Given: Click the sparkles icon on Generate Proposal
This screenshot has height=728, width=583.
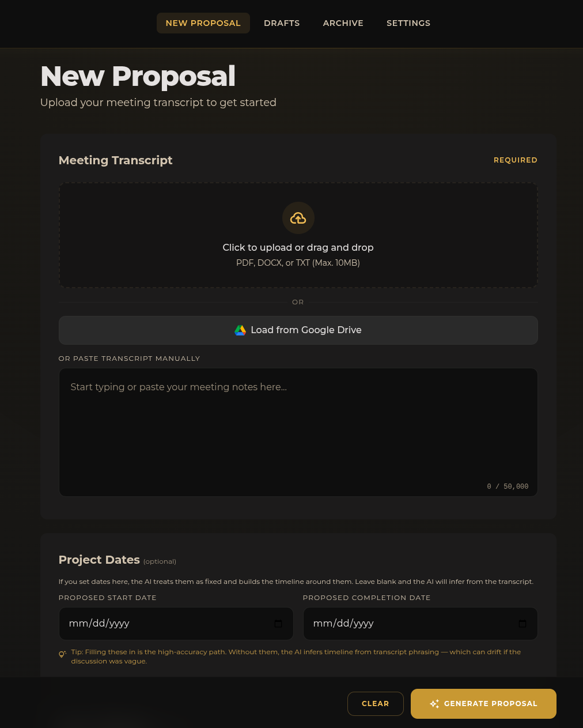Looking at the screenshot, I should 435,704.
